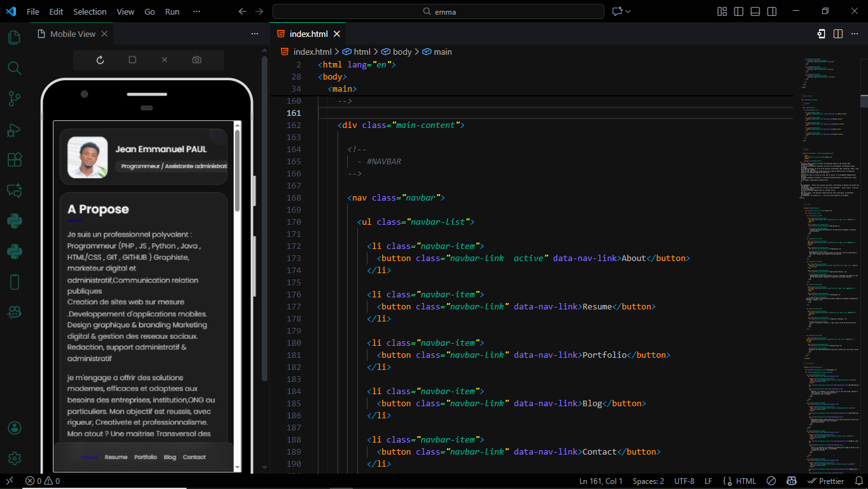The height and width of the screenshot is (489, 868).
Task: Click the camera screenshot icon in Mobile View
Action: [x=197, y=60]
